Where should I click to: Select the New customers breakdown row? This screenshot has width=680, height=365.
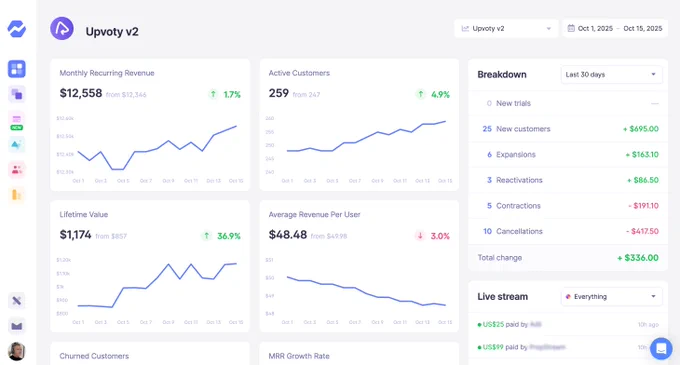[x=568, y=129]
